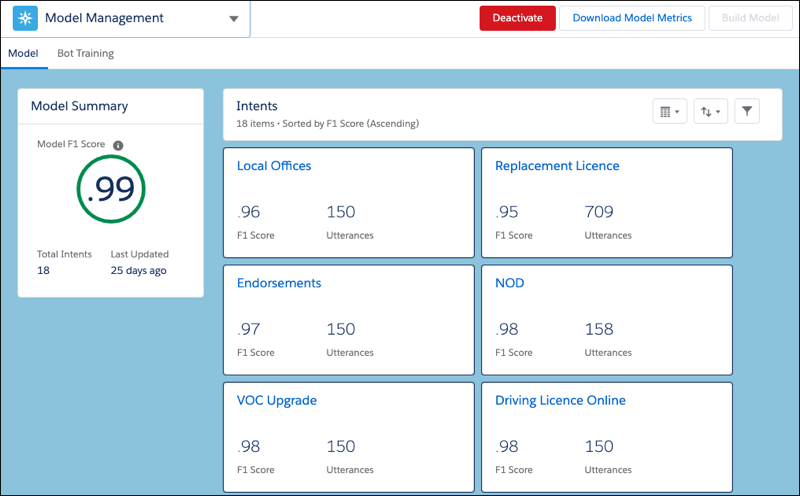Viewport: 800px width, 496px height.
Task: Click the Intents list header title
Action: click(257, 106)
